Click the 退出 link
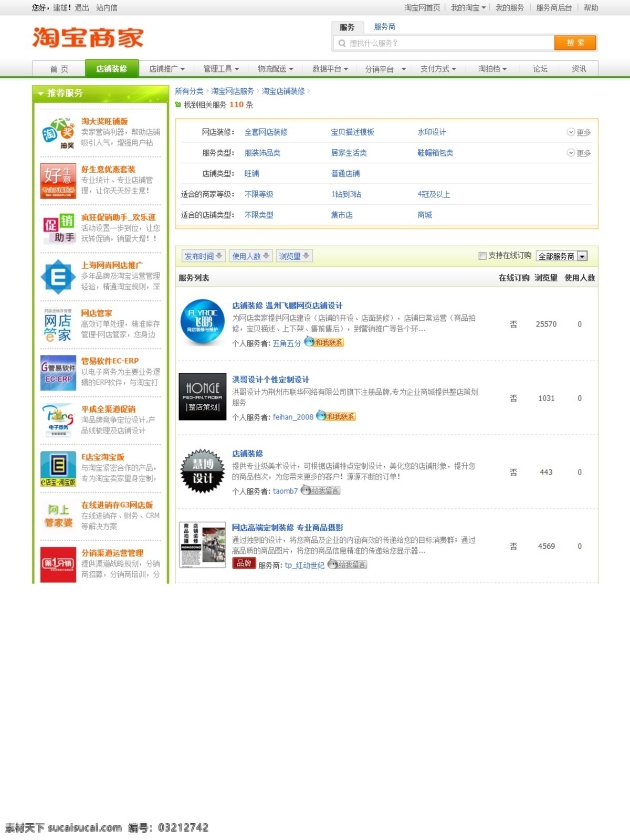 point(82,8)
